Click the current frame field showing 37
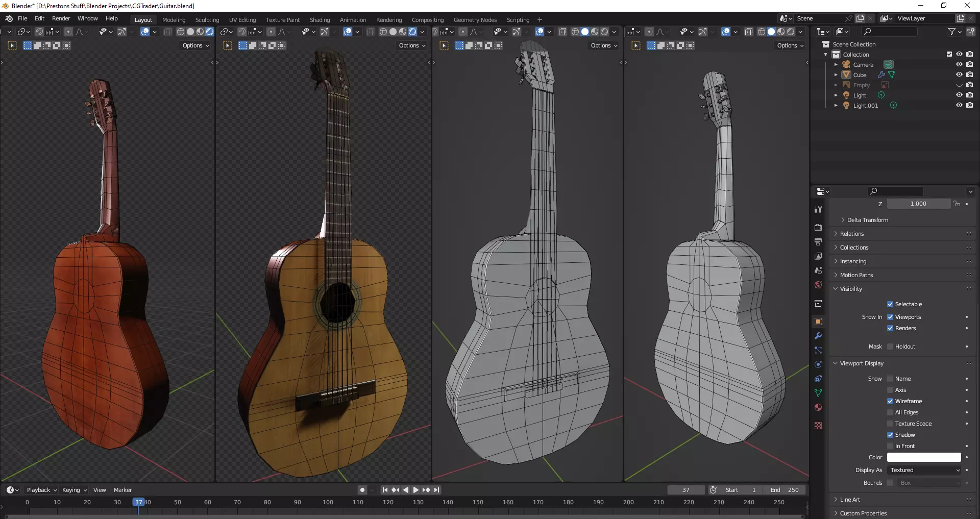This screenshot has width=980, height=519. click(x=686, y=490)
